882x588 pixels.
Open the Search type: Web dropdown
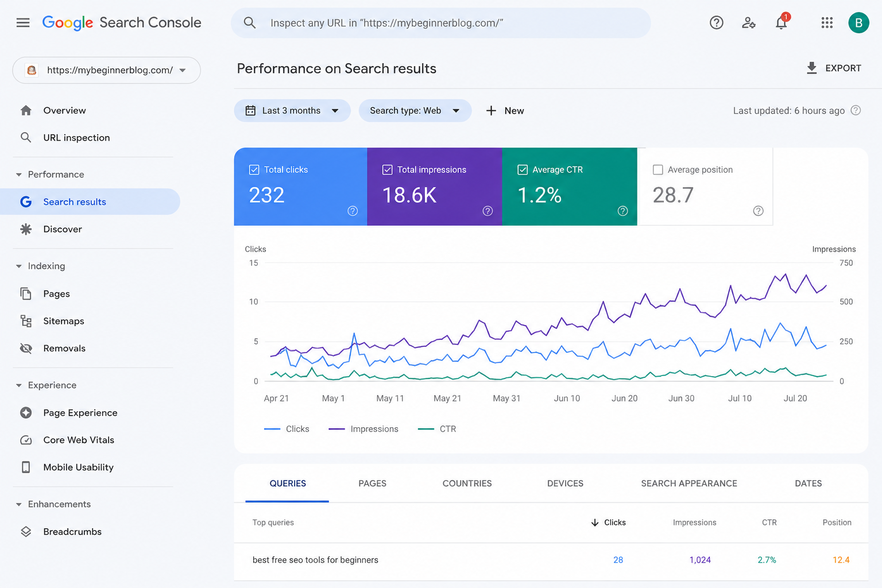415,110
